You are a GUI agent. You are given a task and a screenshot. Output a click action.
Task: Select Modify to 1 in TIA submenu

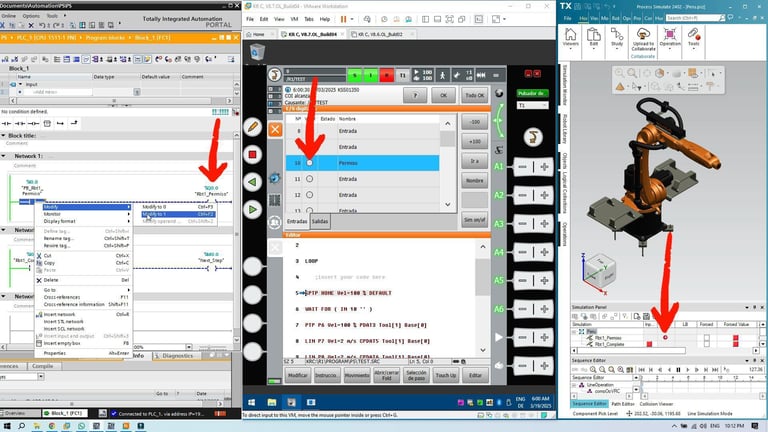(178, 214)
